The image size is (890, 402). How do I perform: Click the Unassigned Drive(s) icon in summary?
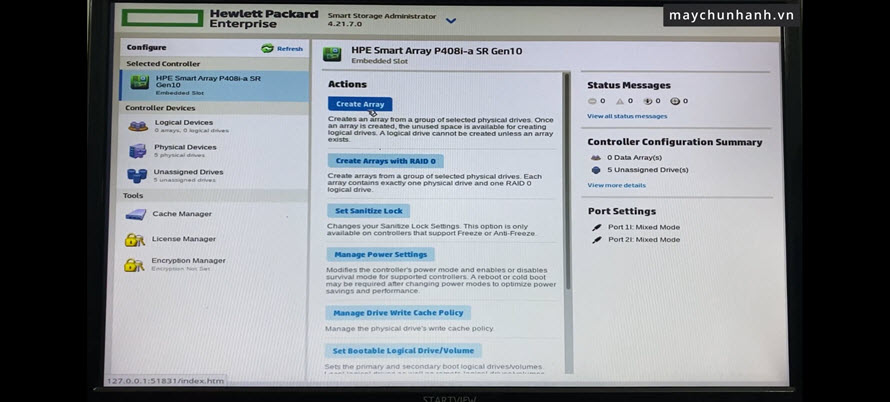595,170
